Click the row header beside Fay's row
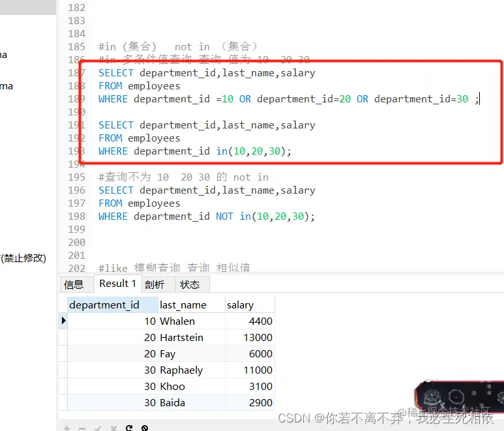Image resolution: width=504 pixels, height=431 pixels. tap(63, 354)
